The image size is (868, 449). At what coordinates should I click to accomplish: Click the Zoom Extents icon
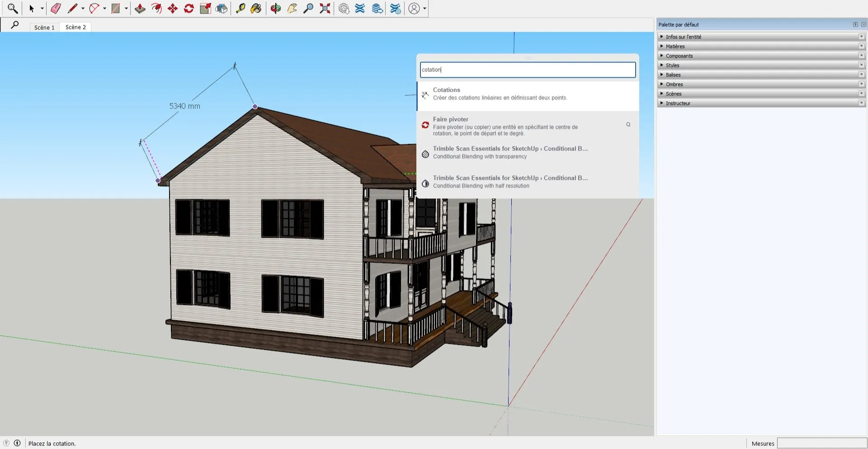click(325, 8)
